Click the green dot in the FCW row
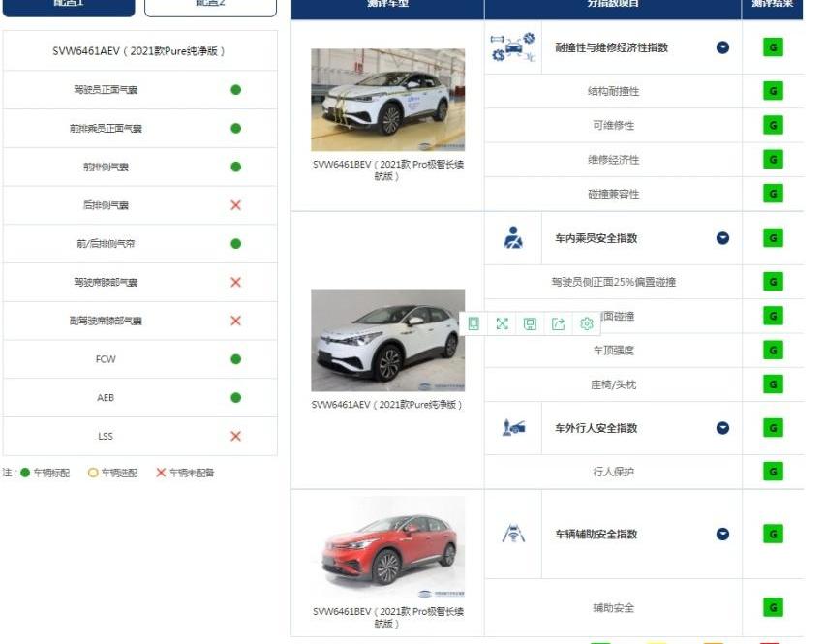 coord(235,359)
